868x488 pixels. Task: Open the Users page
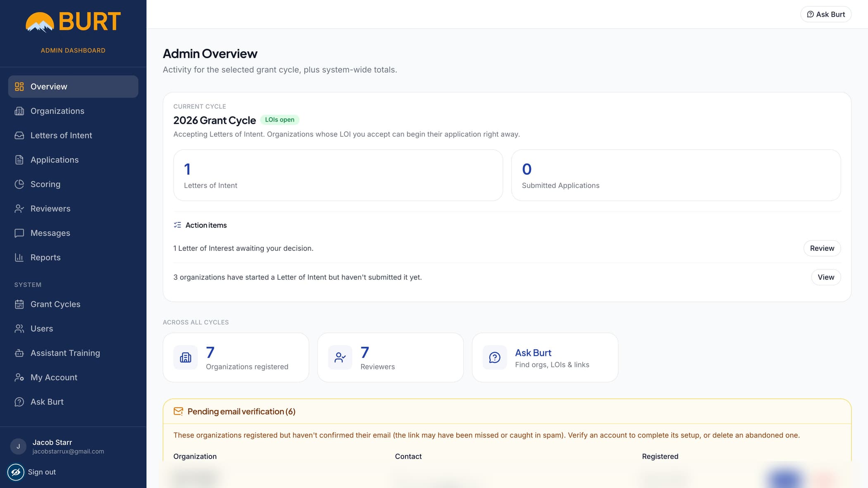73,329
